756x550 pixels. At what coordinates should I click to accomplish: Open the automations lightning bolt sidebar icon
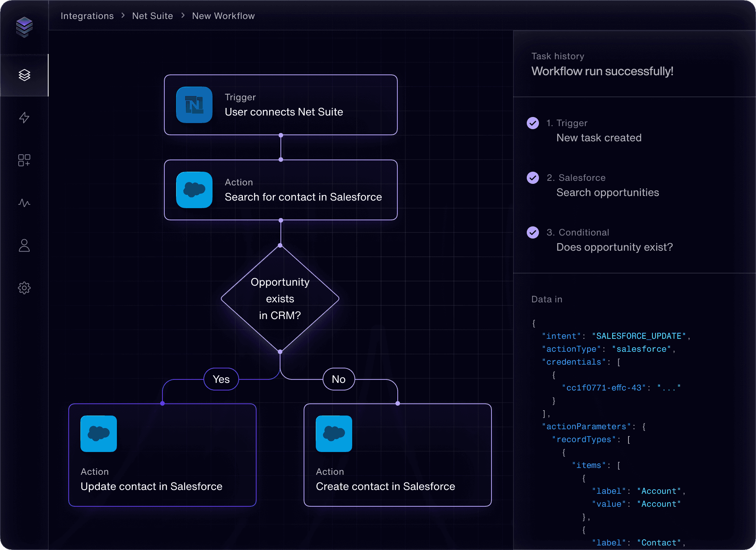click(24, 118)
